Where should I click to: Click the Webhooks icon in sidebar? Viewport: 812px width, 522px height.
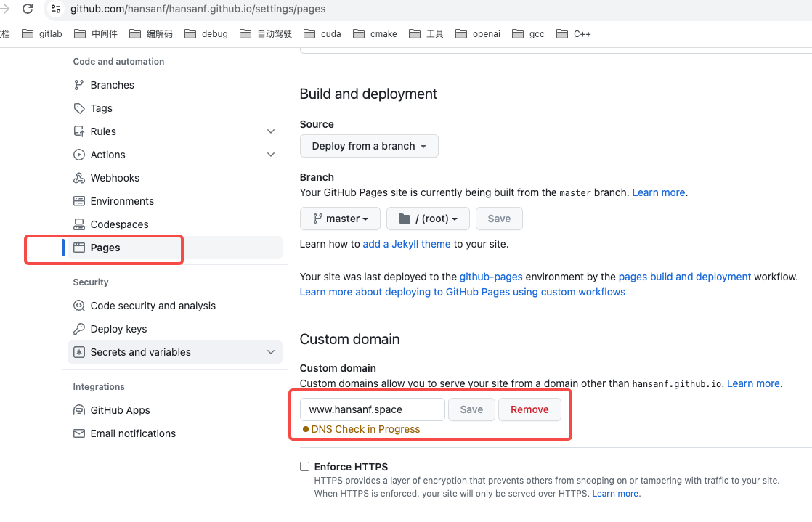tap(78, 178)
